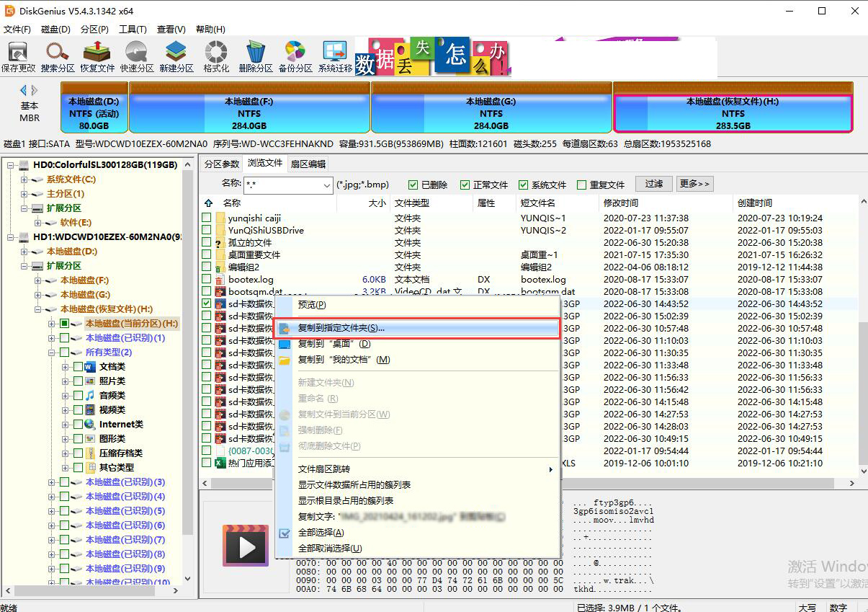Expand the 主分区(1) tree node
This screenshot has height=612, width=868.
click(x=24, y=194)
